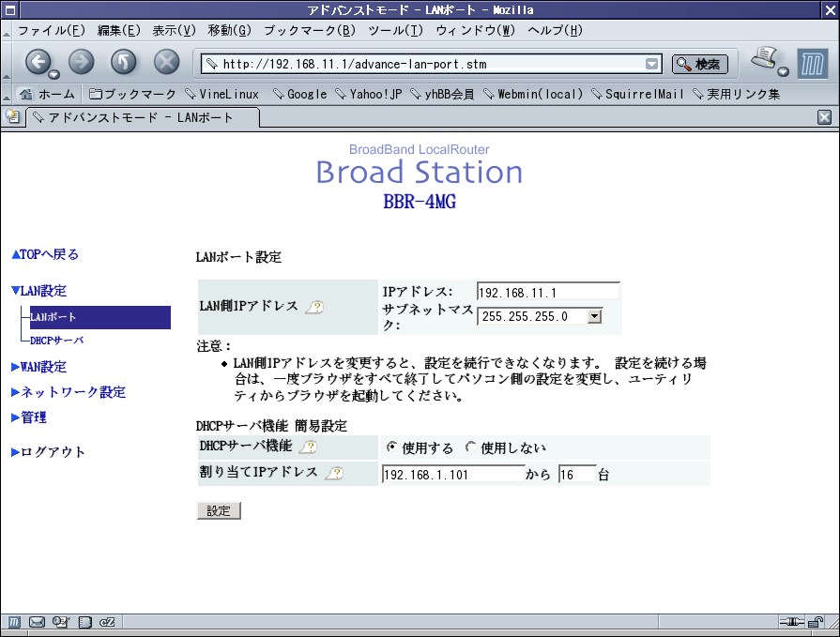Stop loading with the Stop button

tap(167, 62)
